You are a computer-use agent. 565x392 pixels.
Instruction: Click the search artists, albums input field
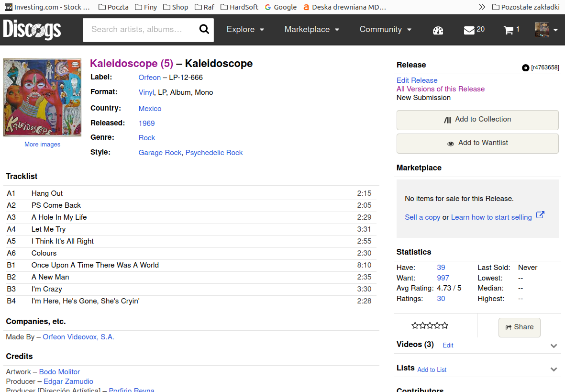point(139,30)
